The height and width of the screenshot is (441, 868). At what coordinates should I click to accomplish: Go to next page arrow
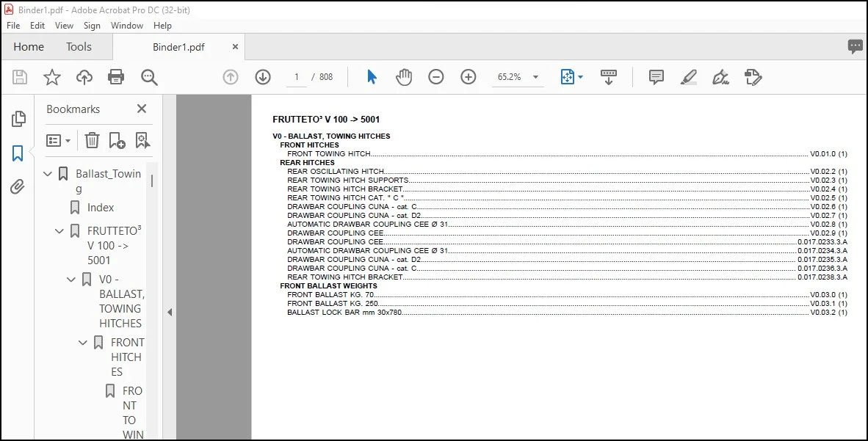tap(263, 77)
